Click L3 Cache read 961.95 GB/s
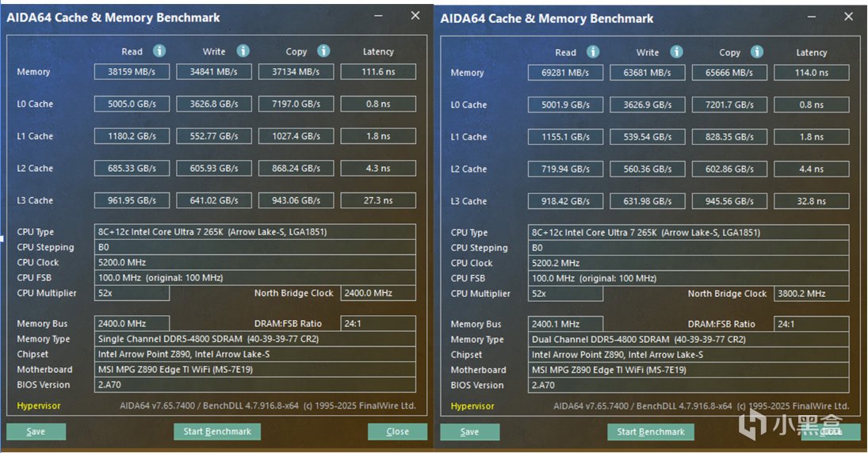868x453 pixels. click(x=132, y=200)
